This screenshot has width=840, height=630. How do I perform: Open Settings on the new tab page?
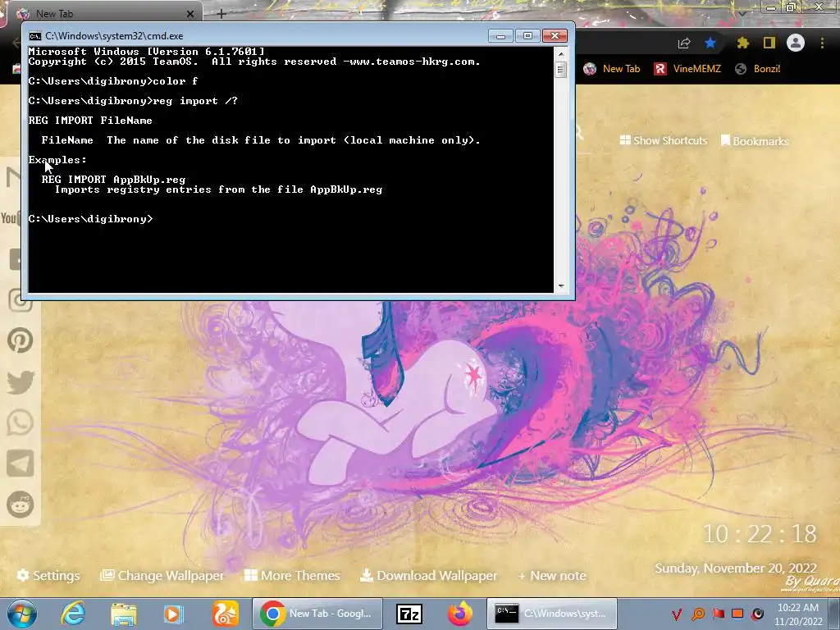[48, 575]
